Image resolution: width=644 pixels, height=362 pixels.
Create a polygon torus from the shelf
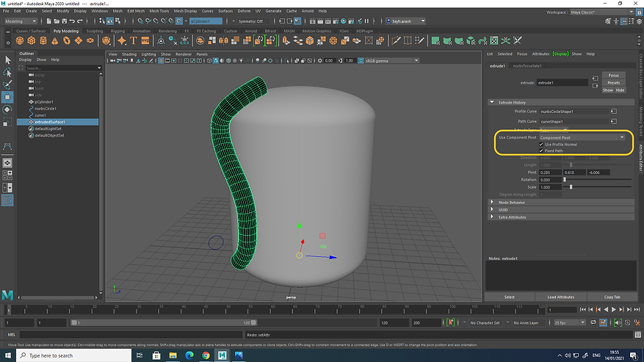[x=67, y=40]
